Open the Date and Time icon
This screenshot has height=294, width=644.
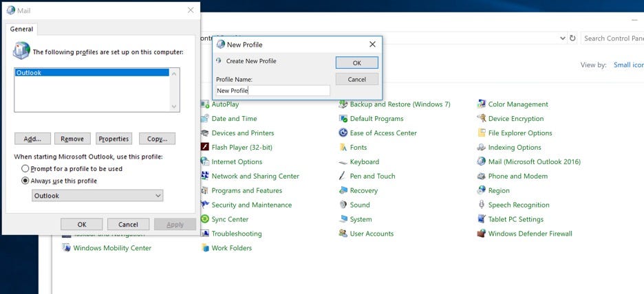(205, 119)
